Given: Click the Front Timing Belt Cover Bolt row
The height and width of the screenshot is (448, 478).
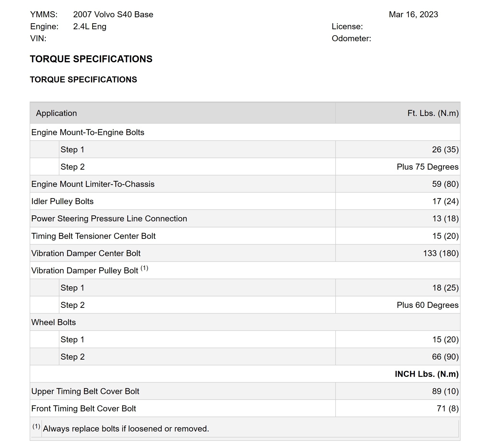Looking at the screenshot, I should (x=84, y=408).
